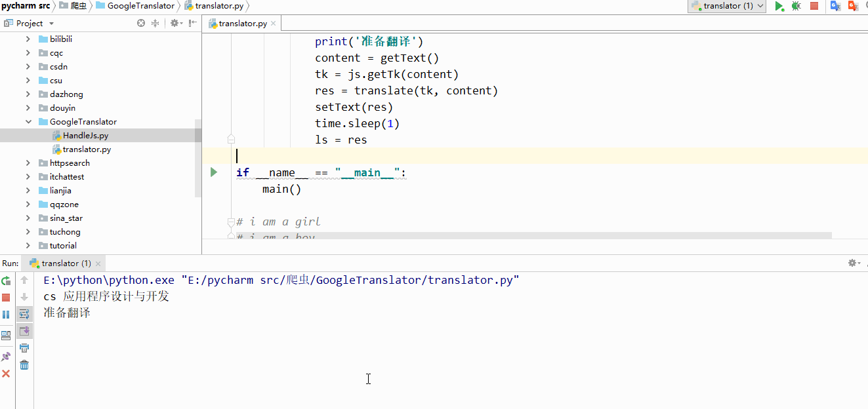
Task: Start debugging with the bug icon
Action: coord(796,6)
